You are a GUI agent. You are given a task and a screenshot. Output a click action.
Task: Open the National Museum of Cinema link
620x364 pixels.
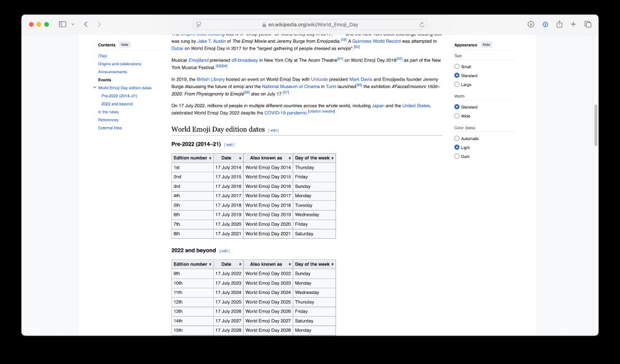click(291, 86)
